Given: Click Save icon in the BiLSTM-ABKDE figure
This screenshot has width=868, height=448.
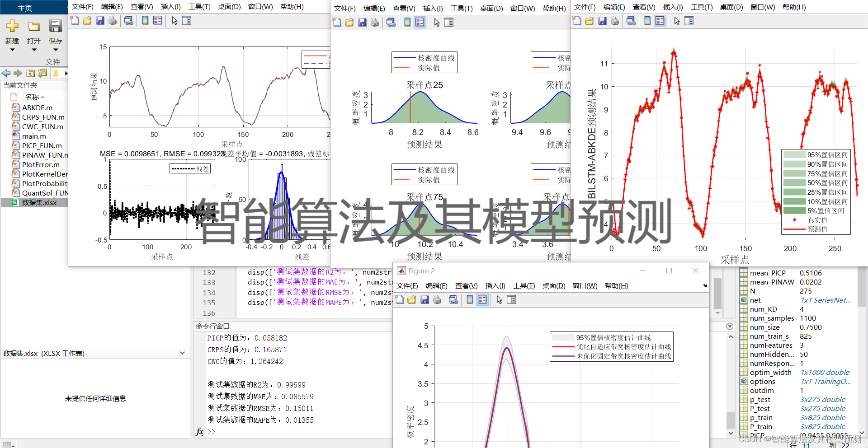Looking at the screenshot, I should tap(602, 21).
